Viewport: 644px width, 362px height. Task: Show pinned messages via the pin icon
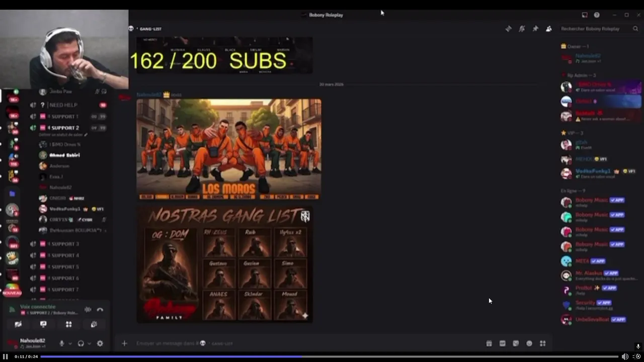click(x=535, y=29)
